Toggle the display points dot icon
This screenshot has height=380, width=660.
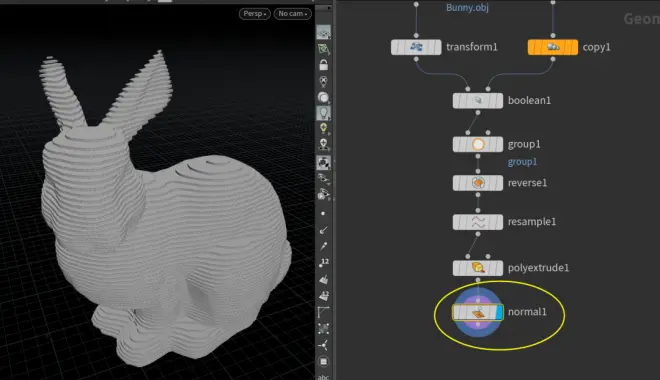coord(323,213)
